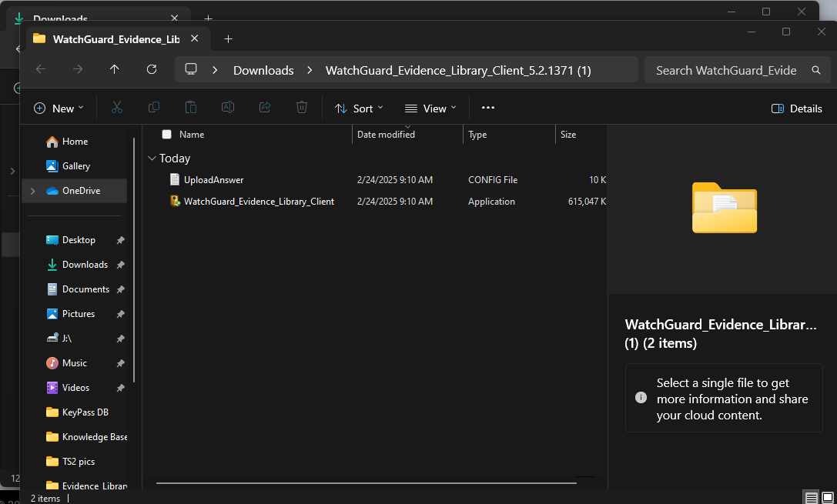Viewport: 837px width, 504px height.
Task: Go back with the left arrow
Action: (x=41, y=70)
